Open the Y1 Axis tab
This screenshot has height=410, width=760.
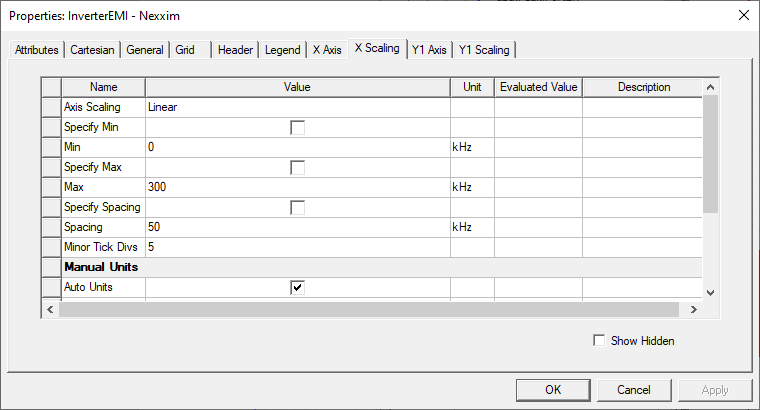429,50
